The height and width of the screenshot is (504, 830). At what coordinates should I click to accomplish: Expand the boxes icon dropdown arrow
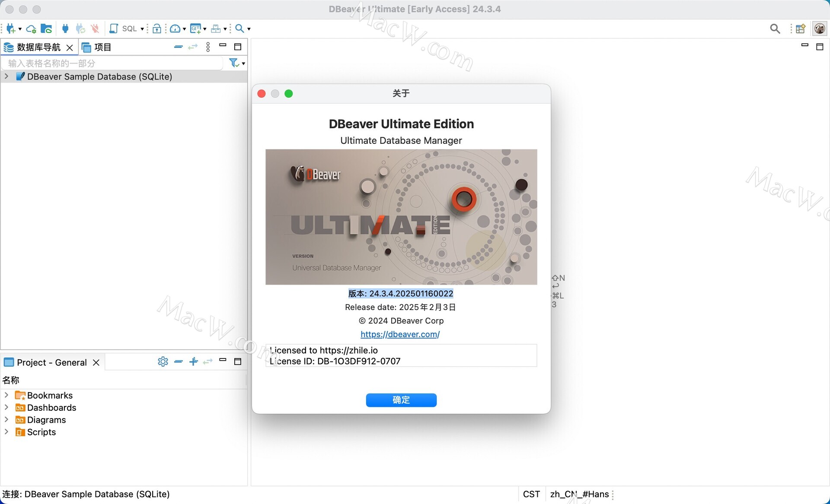point(225,29)
